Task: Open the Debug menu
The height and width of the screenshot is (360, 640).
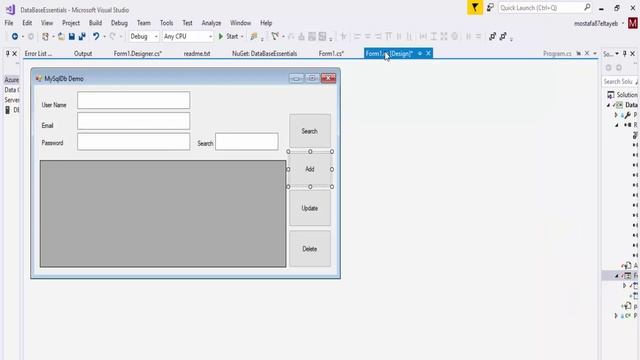Action: coord(119,23)
